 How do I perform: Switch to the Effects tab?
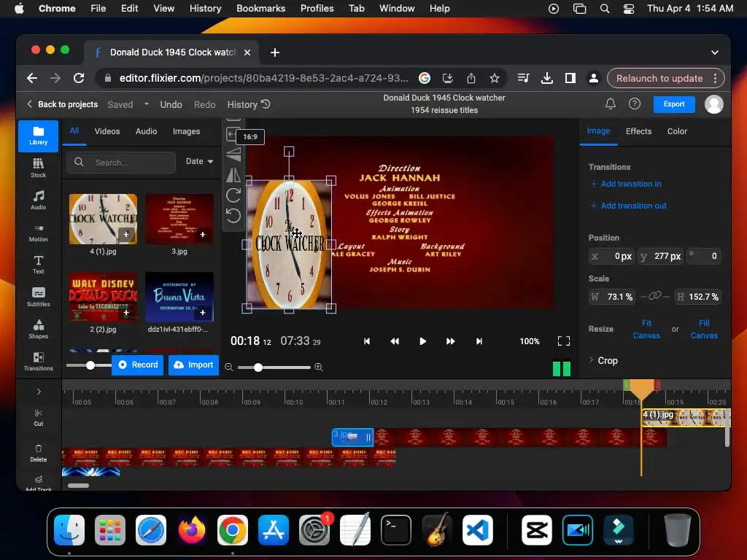[x=638, y=131]
